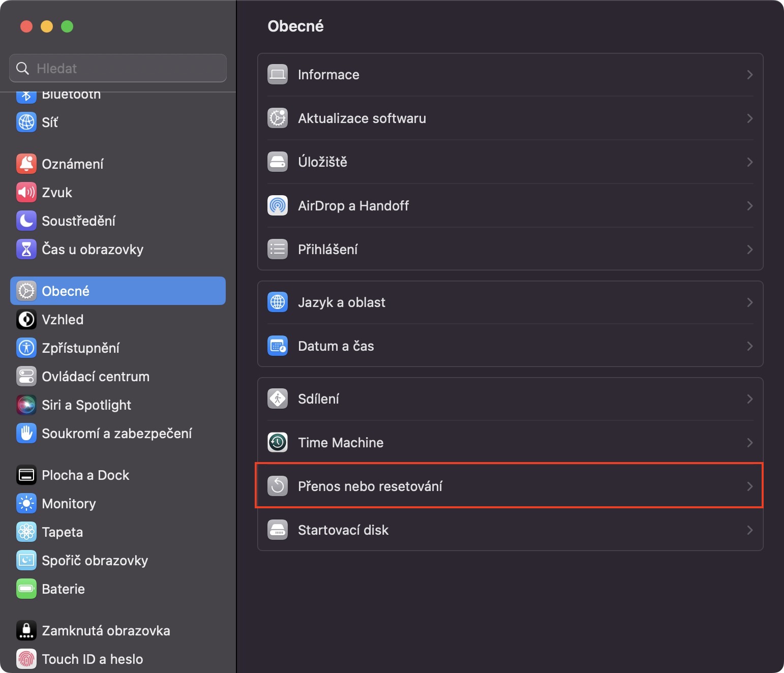Viewport: 784px width, 673px height.
Task: Select Baterie in the sidebar
Action: [63, 589]
